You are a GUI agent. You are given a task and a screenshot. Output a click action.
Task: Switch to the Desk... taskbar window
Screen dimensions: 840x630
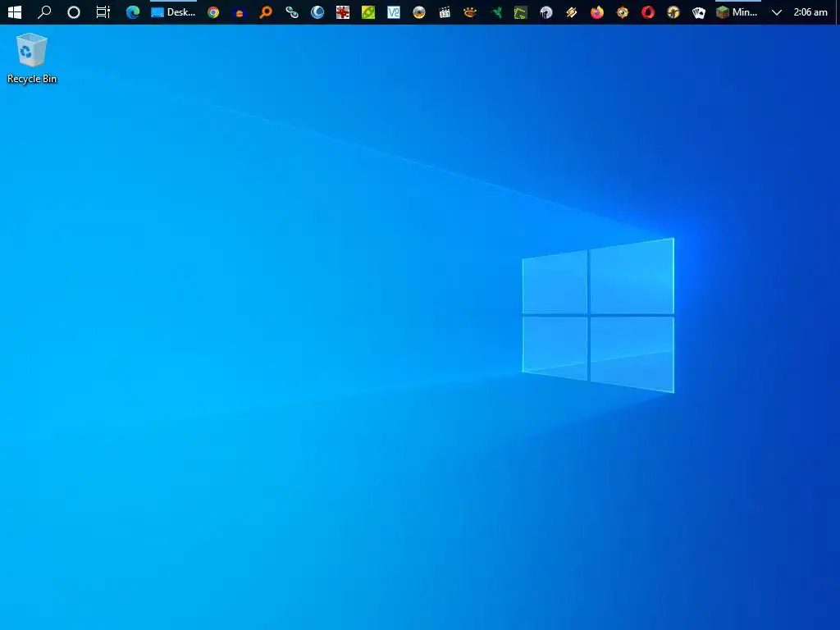tap(174, 11)
